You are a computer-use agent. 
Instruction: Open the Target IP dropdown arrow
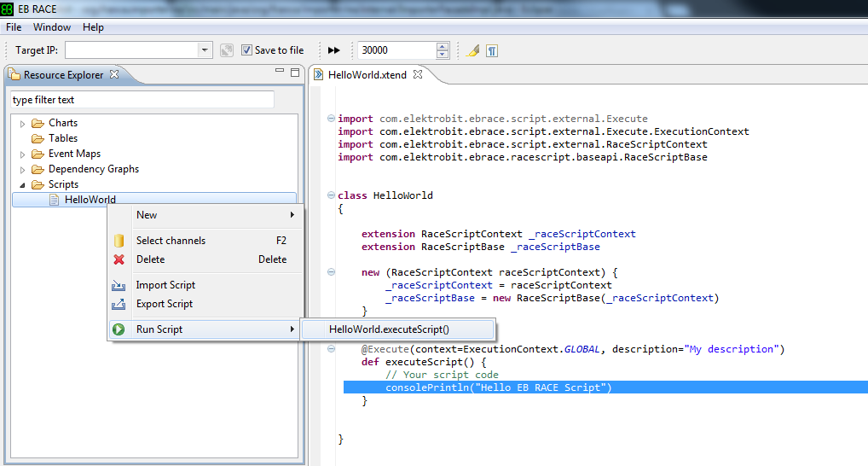[x=205, y=50]
